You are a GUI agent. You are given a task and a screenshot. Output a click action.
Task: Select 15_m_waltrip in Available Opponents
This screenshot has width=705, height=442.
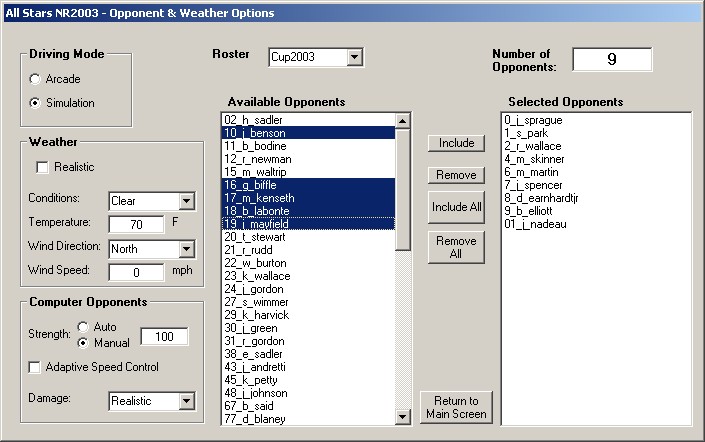(x=308, y=172)
